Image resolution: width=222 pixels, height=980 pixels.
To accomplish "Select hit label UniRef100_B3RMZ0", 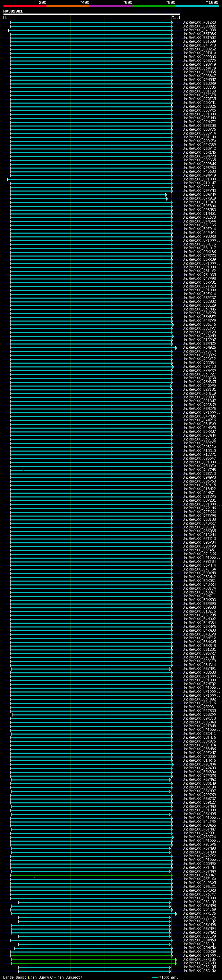I will [199, 343].
